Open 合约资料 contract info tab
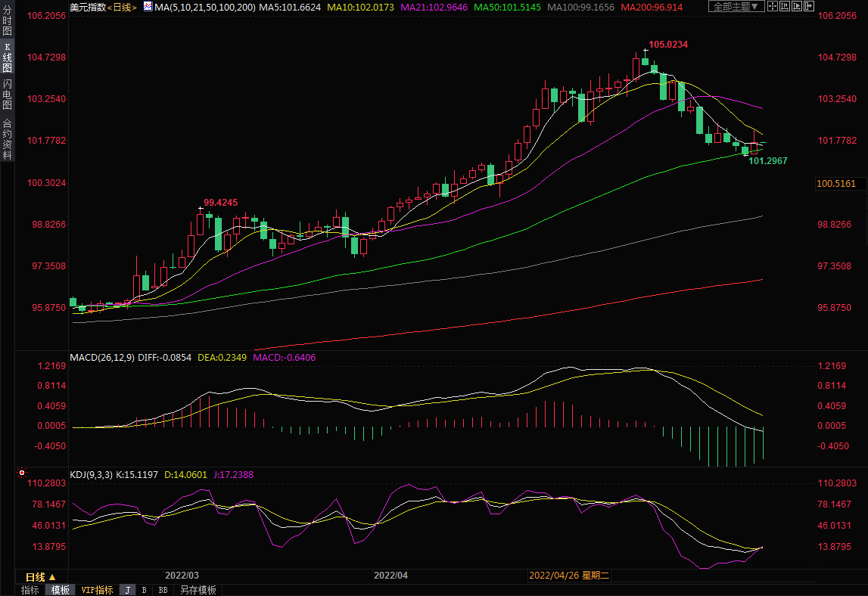 7,138
